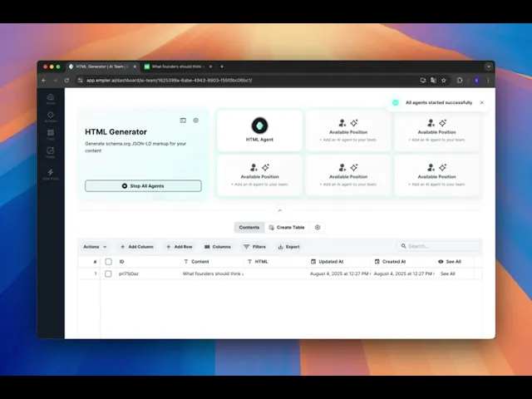Click the translate page icon in address bar
This screenshot has height=399, width=532.
[433, 81]
